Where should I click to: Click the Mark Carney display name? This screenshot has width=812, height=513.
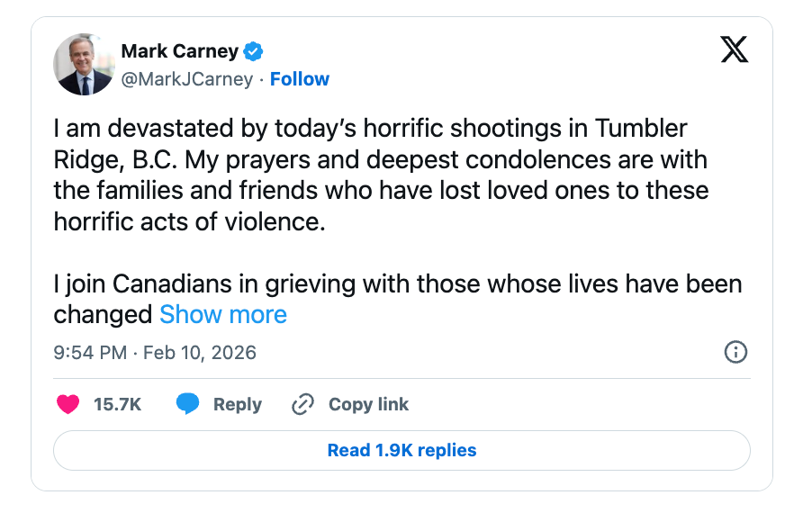click(x=178, y=50)
